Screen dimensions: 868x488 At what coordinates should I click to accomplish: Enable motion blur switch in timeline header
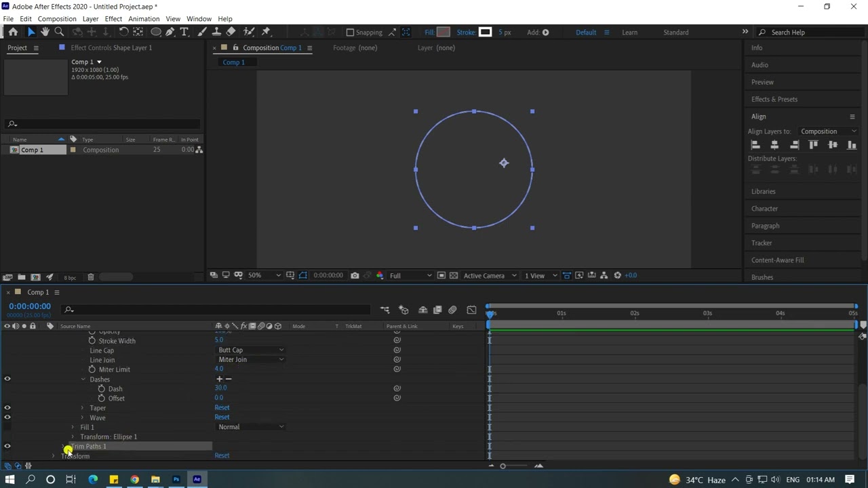pyautogui.click(x=452, y=310)
